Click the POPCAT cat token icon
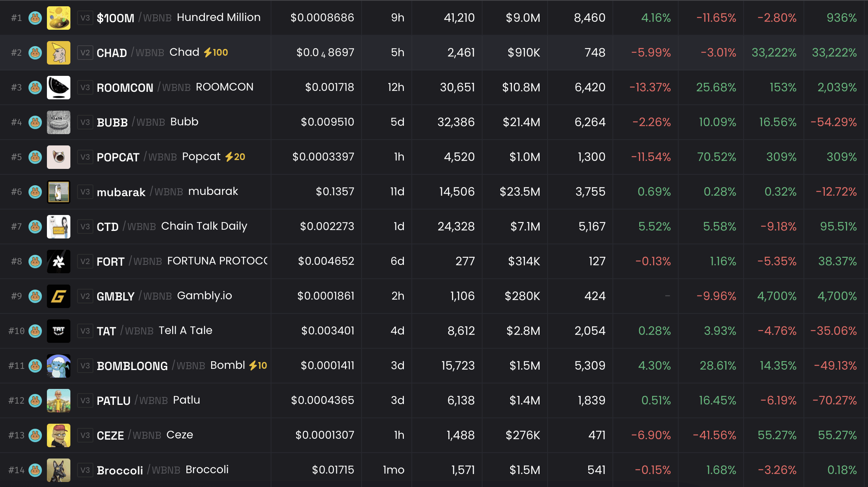Viewport: 868px width, 487px height. [x=59, y=157]
